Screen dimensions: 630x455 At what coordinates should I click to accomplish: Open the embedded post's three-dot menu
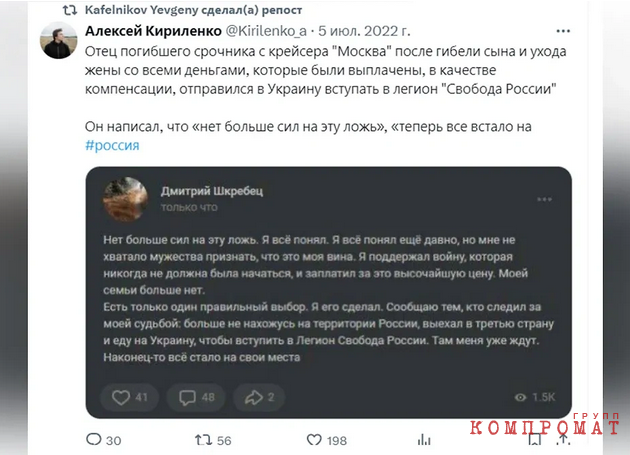pos(544,199)
